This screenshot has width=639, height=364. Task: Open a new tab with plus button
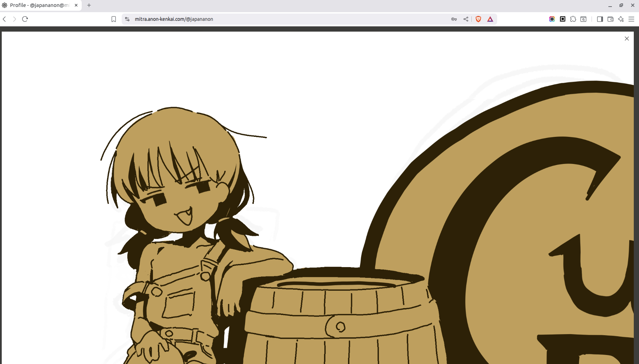coord(89,5)
